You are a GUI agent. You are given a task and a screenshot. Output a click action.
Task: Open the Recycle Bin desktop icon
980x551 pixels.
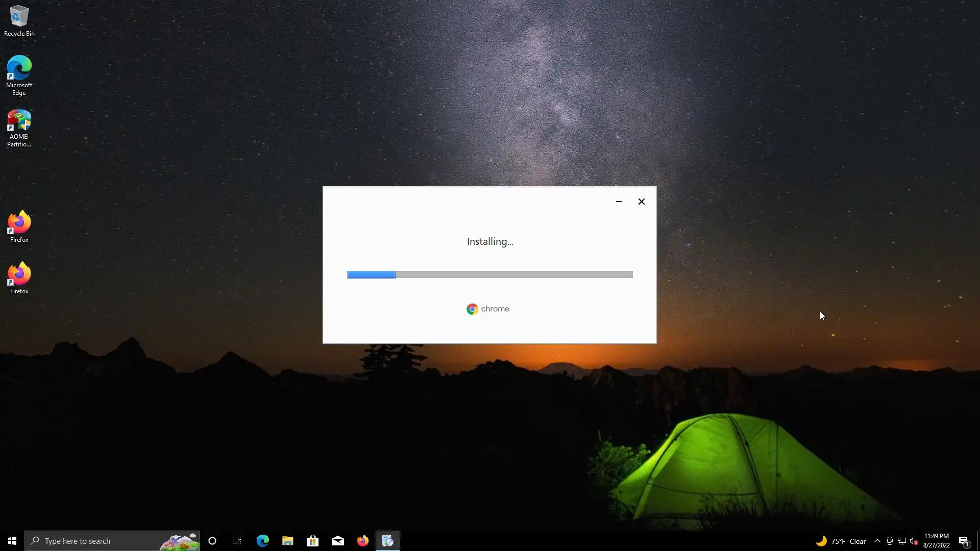pos(19,21)
